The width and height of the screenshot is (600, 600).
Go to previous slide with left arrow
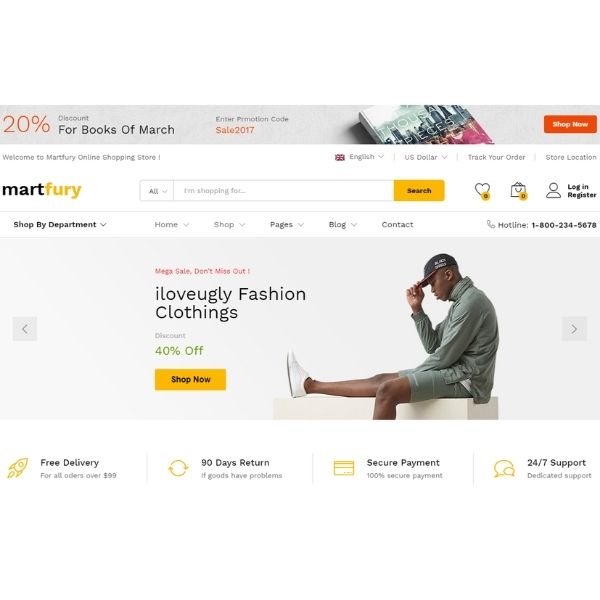coord(25,329)
